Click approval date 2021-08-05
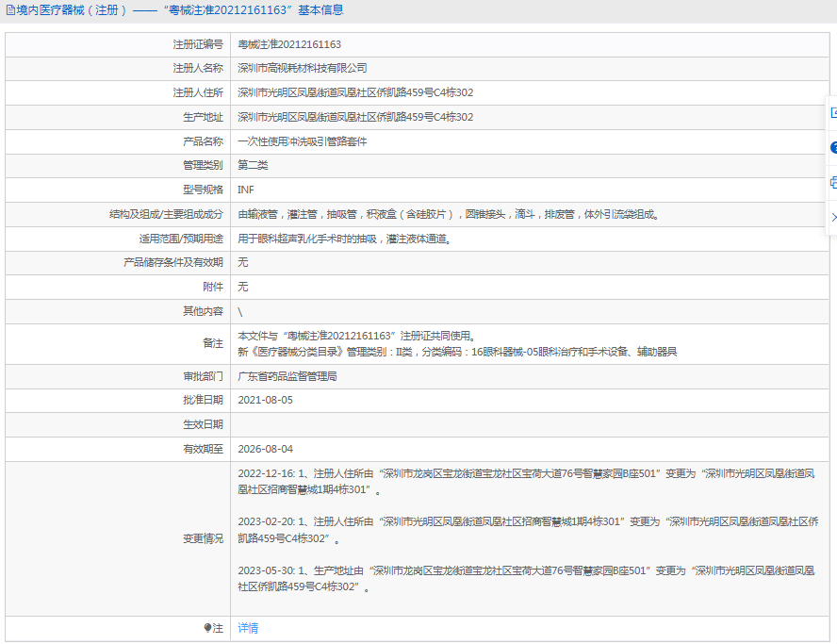 coord(265,400)
